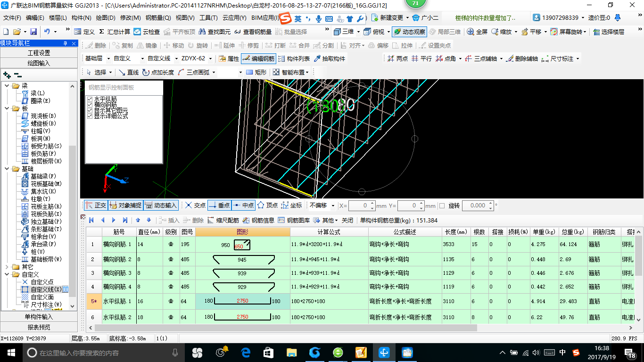
Task: Choose 矩形 rectangle draw tool
Action: pyautogui.click(x=256, y=72)
